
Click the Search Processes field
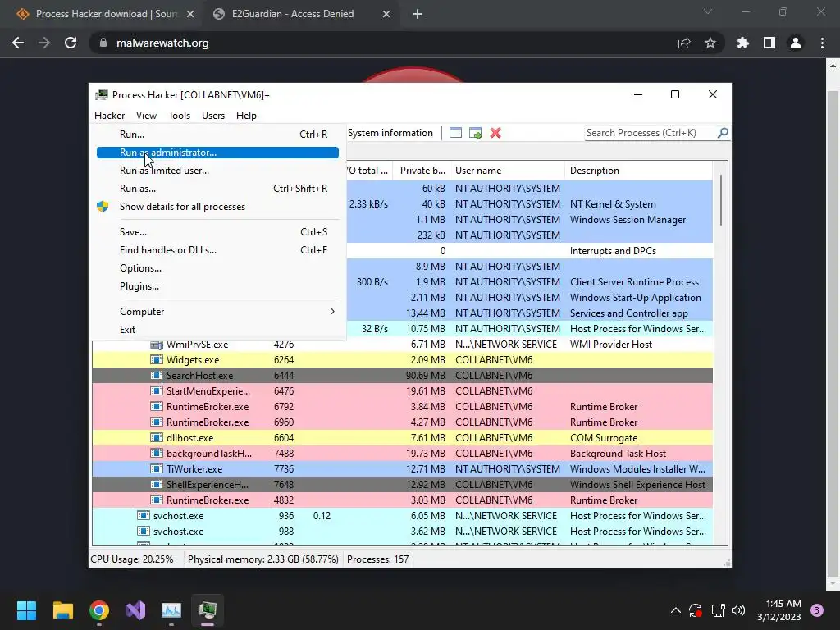(x=650, y=133)
